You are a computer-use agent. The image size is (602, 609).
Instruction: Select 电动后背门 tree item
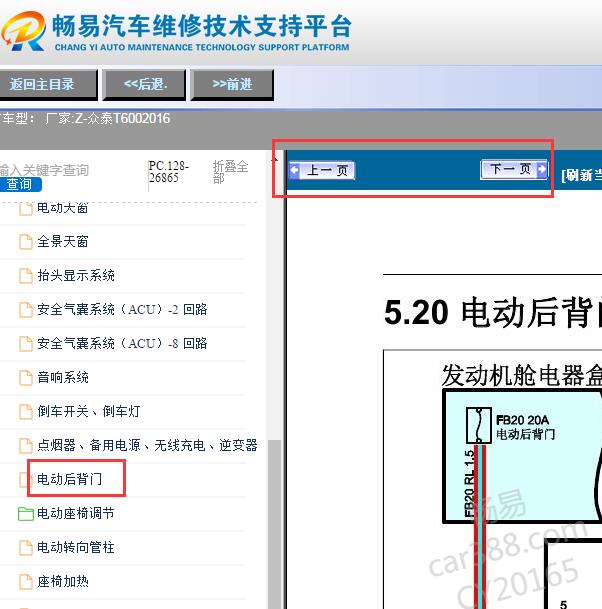(70, 479)
